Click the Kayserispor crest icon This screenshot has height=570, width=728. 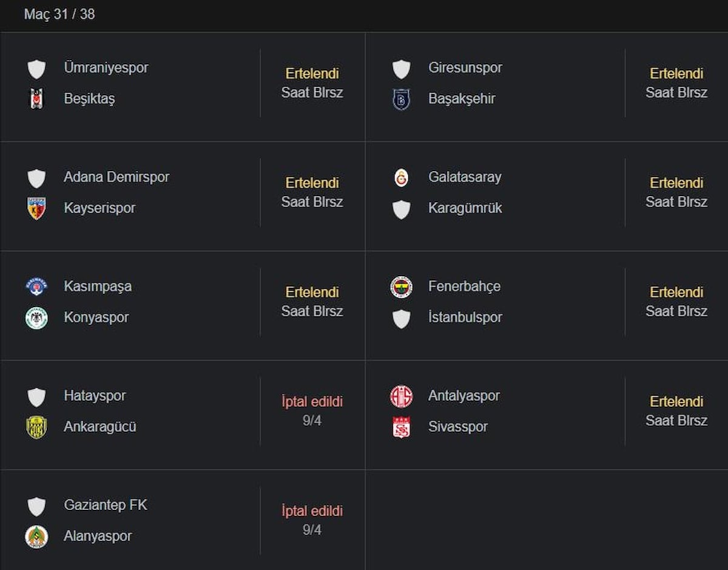(36, 208)
